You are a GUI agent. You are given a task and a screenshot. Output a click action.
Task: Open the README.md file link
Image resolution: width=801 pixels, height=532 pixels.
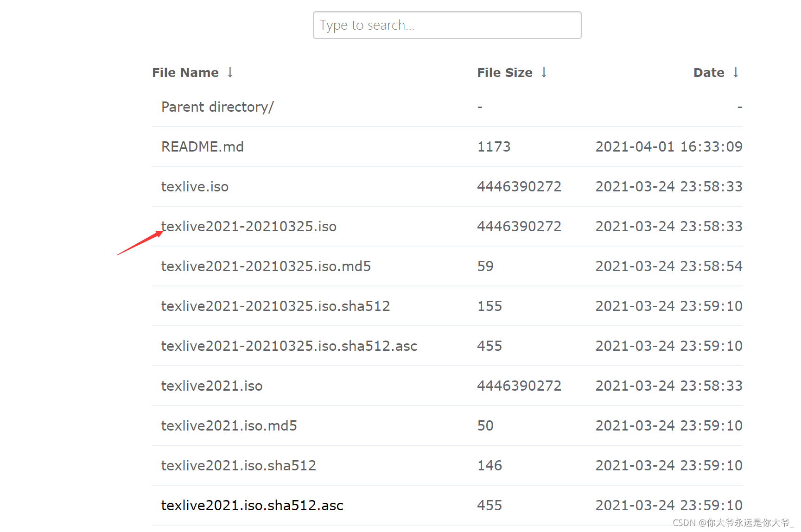tap(202, 147)
